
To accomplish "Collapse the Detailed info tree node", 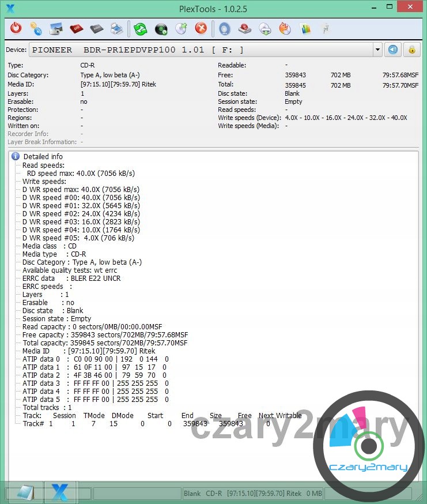I will point(16,156).
